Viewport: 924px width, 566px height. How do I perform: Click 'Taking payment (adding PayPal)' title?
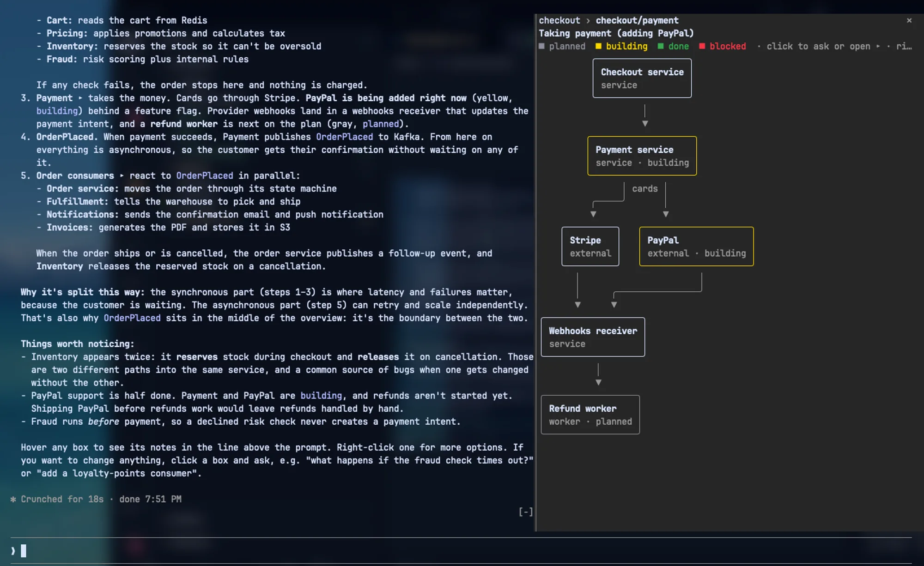click(x=616, y=33)
